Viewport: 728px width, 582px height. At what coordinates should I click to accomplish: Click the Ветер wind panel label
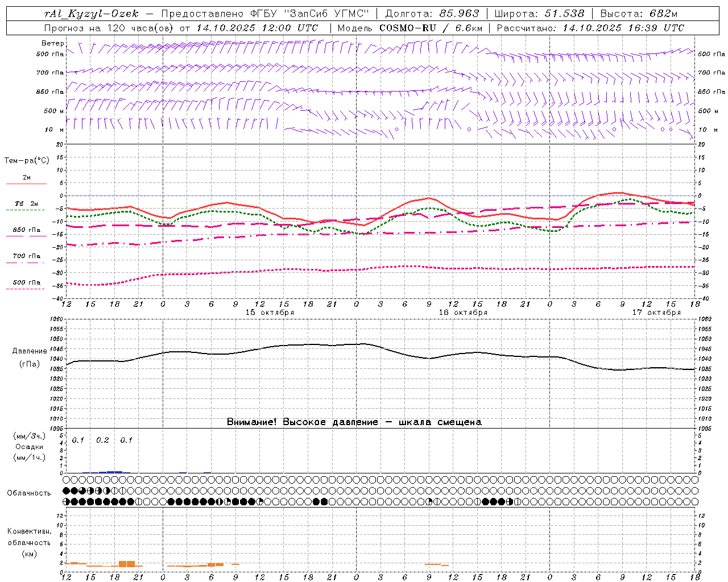[x=53, y=43]
